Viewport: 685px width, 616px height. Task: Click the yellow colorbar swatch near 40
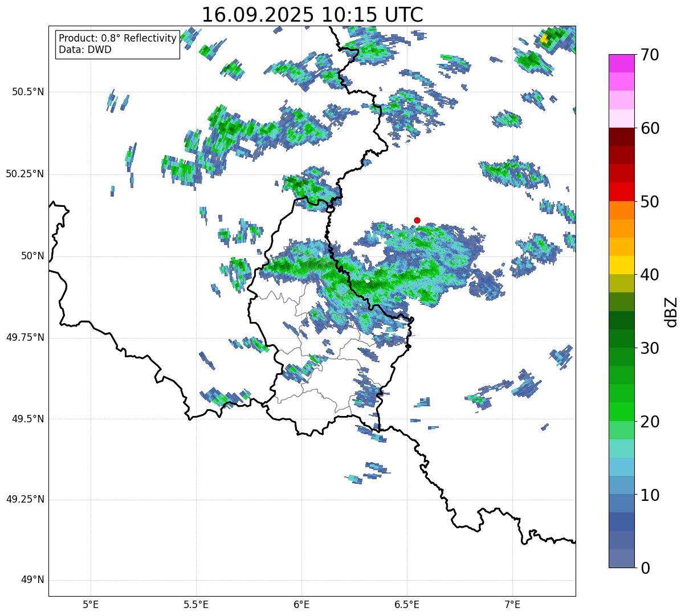(x=621, y=265)
